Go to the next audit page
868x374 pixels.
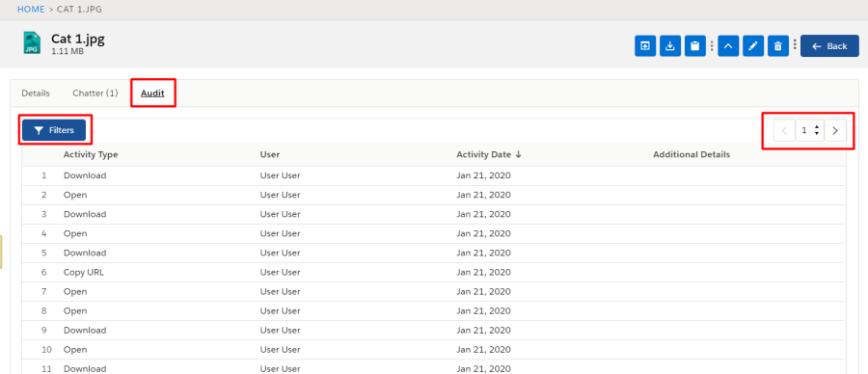(x=835, y=130)
